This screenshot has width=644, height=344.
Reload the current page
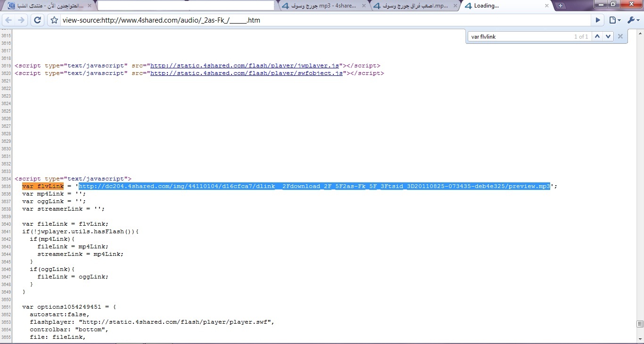tap(38, 20)
